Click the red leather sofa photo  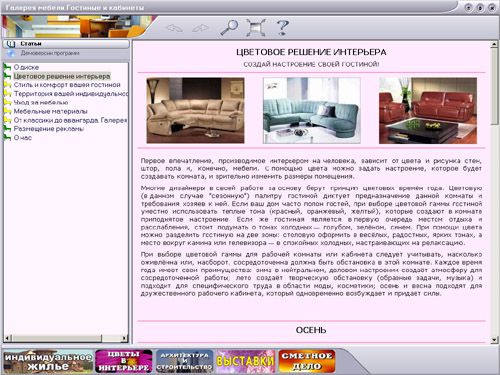tap(428, 111)
